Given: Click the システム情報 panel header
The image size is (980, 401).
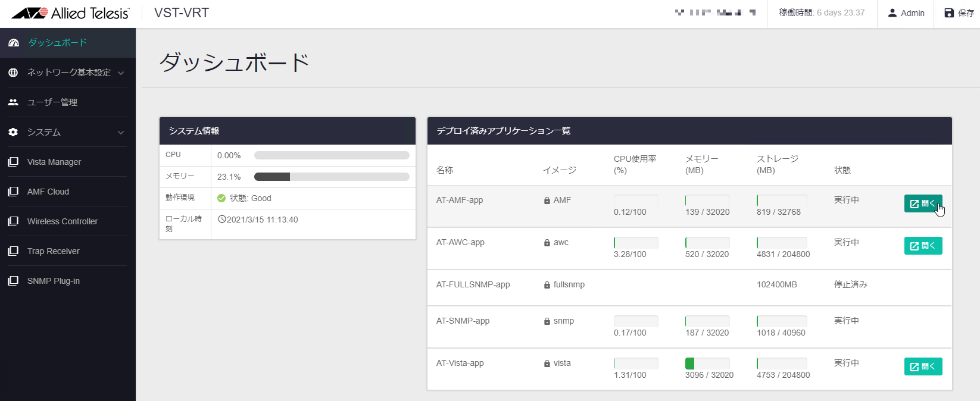Looking at the screenshot, I should pyautogui.click(x=288, y=131).
